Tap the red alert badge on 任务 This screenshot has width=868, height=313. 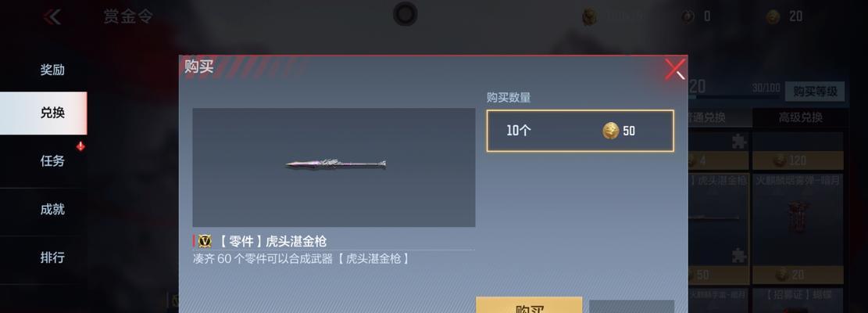80,147
